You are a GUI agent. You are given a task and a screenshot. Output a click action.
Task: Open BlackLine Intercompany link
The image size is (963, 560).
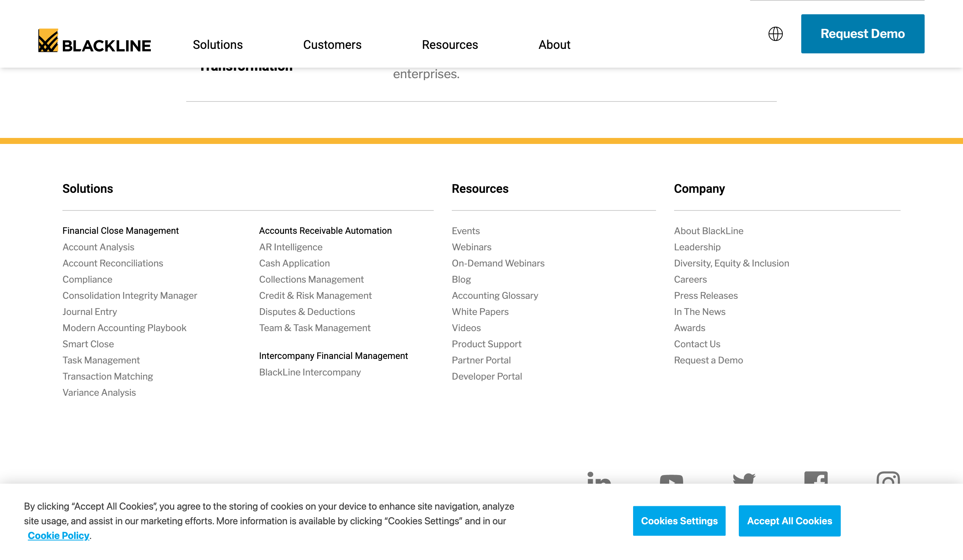click(310, 372)
